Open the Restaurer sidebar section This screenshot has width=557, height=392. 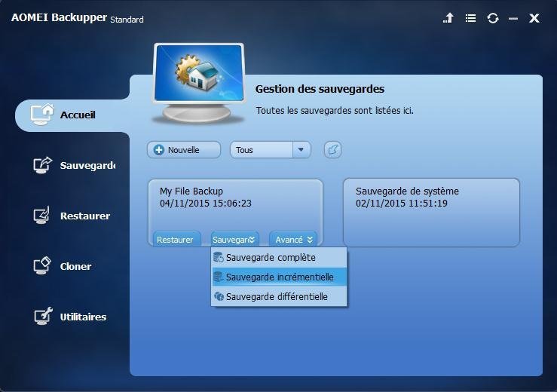point(72,216)
